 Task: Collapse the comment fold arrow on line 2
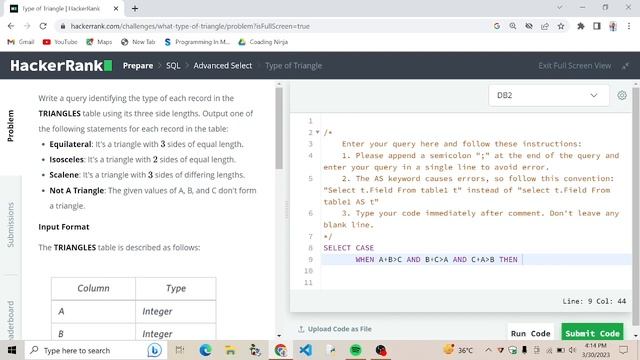[x=318, y=132]
